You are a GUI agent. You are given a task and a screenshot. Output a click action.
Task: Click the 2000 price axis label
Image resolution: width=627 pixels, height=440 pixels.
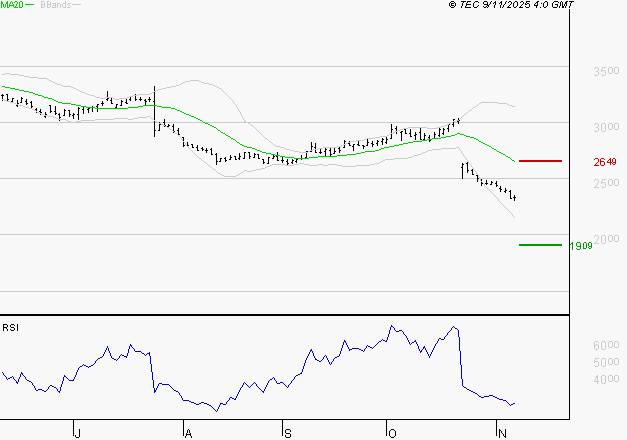[607, 239]
